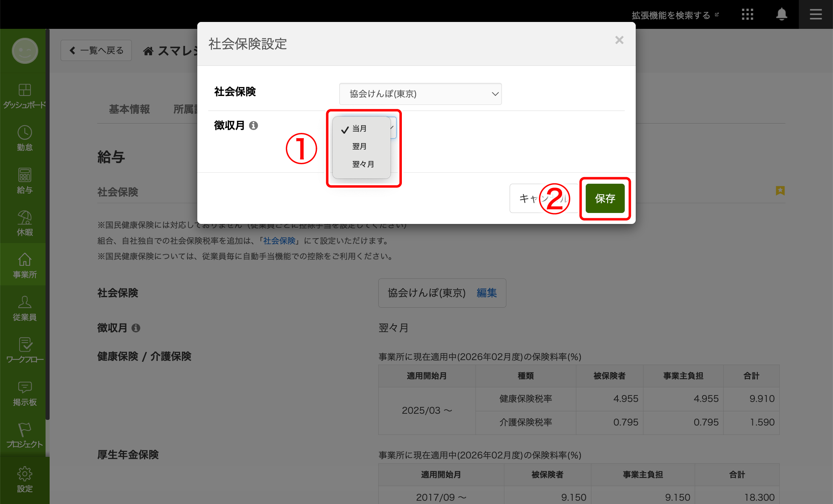Open the 給与 calculator icon
The height and width of the screenshot is (504, 833).
(x=24, y=175)
